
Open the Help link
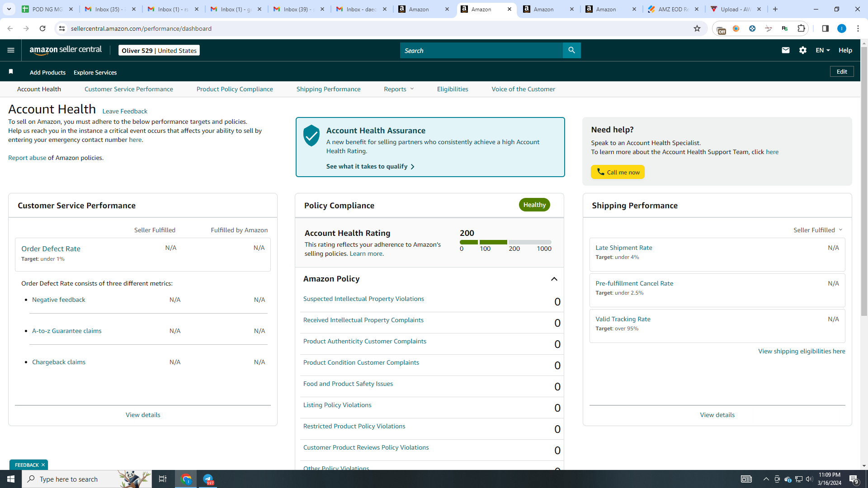click(845, 50)
